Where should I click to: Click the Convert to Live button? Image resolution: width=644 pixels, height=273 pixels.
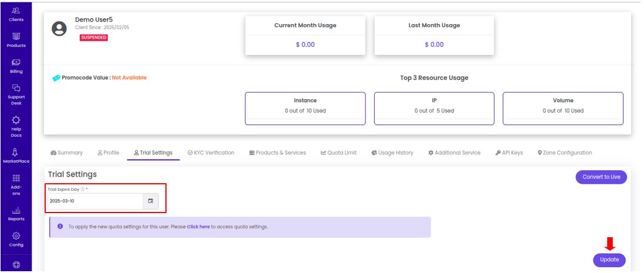(601, 177)
